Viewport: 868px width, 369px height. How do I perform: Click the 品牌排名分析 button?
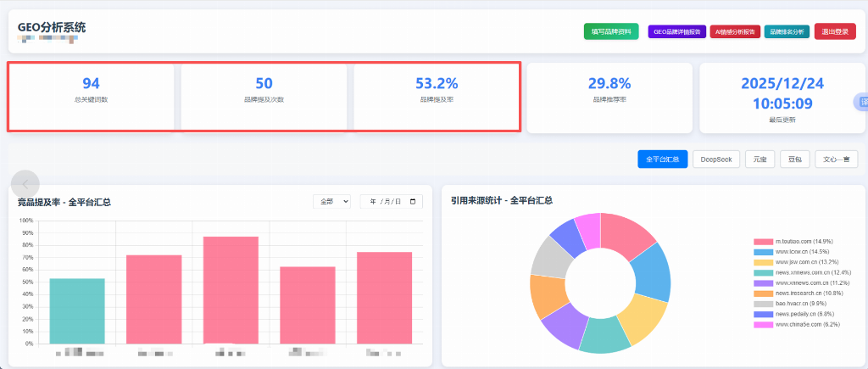[786, 31]
